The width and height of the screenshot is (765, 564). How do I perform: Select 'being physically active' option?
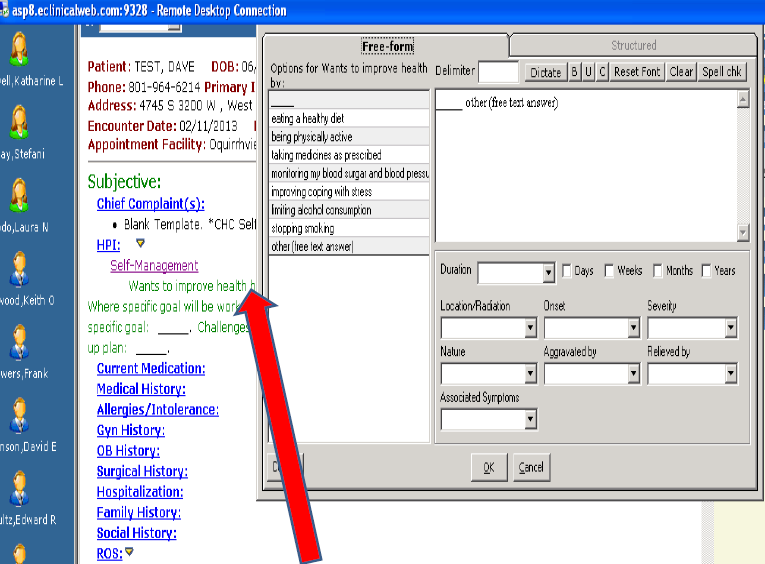(x=349, y=137)
